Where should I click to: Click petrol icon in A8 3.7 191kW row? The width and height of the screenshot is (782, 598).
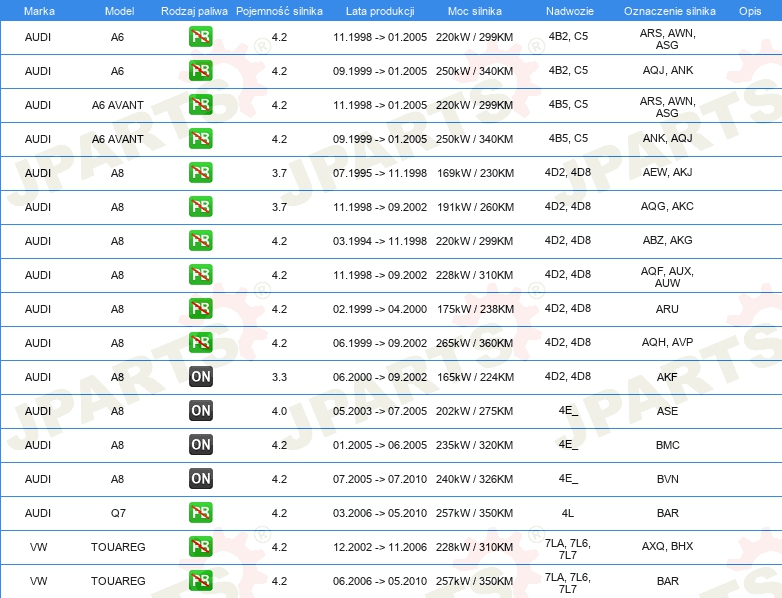[200, 206]
